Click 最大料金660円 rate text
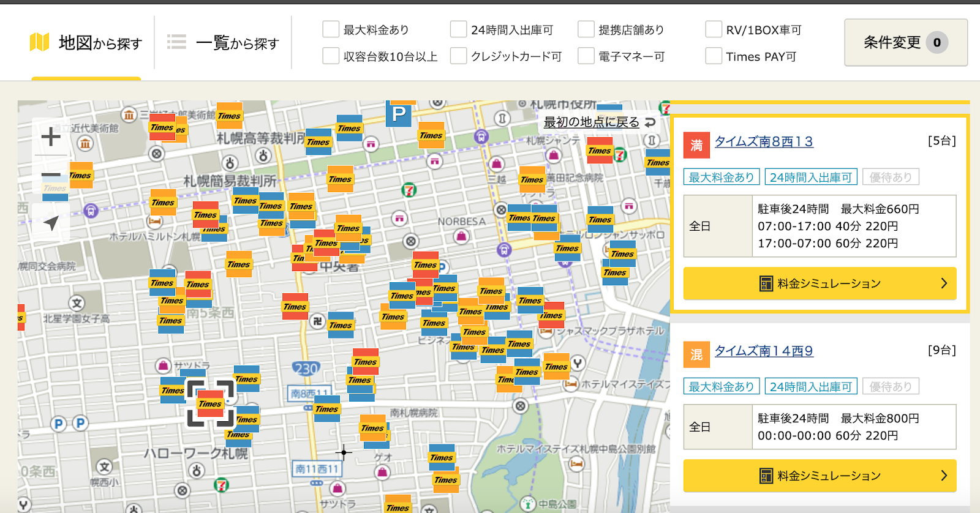 (x=880, y=209)
